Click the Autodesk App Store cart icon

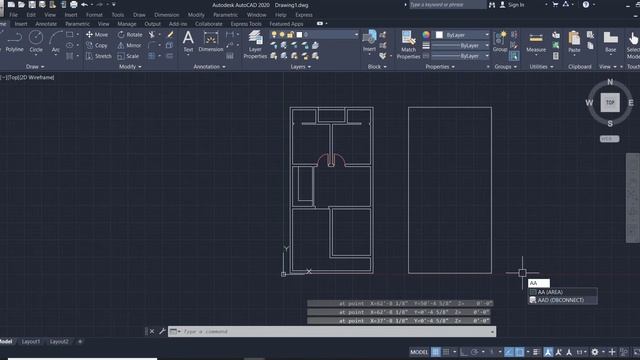pos(555,4)
